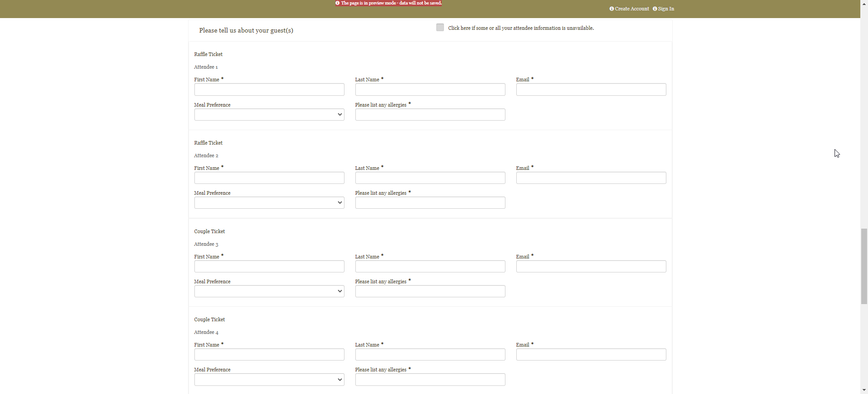Click the 'Please tell us about your guest(s)' heading

[x=246, y=30]
